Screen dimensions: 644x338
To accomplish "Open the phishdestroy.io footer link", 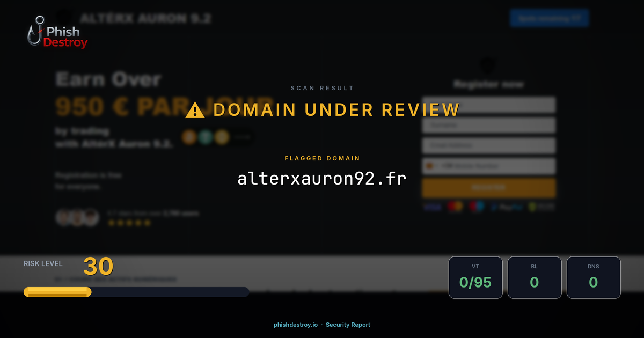I will [296, 325].
